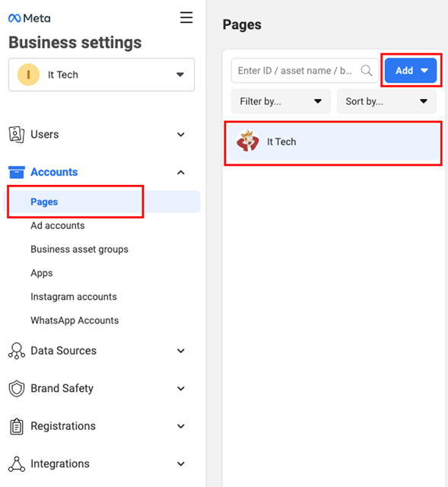This screenshot has height=487, width=448.
Task: Collapse the Accounts section chevron
Action: 181,173
